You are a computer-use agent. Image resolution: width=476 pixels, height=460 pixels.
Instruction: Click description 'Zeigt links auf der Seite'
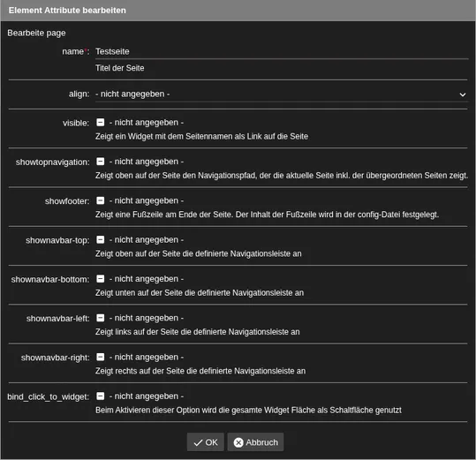[x=197, y=332]
